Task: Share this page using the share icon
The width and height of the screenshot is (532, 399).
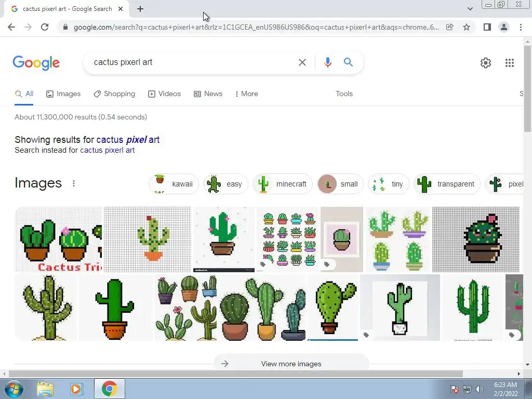Action: (449, 27)
